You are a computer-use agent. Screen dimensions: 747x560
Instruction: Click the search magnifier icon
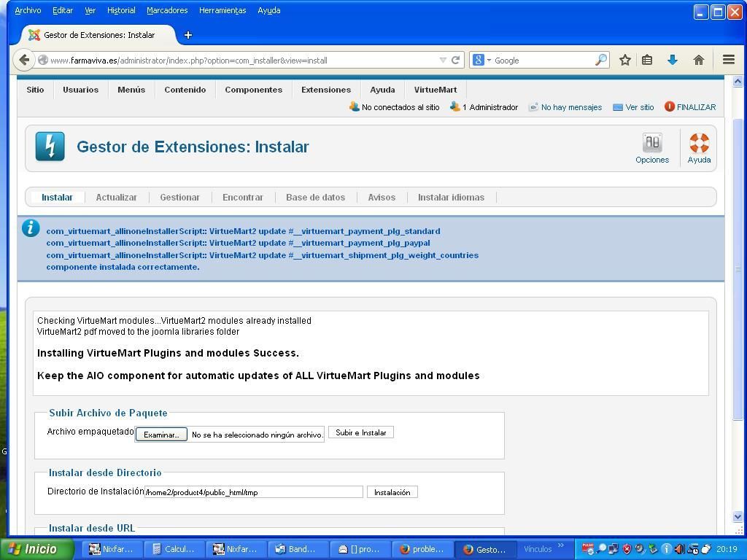click(601, 60)
